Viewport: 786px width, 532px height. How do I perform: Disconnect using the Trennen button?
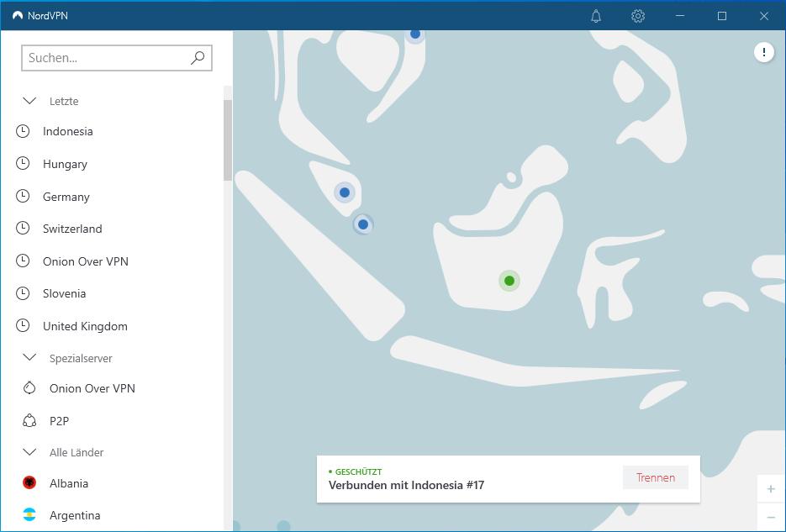point(656,478)
